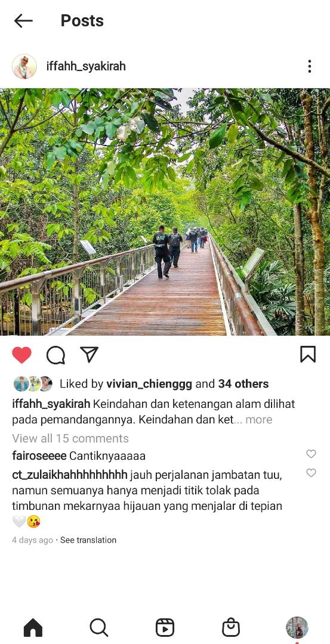Open comments via speech bubble icon
Image resolution: width=330 pixels, height=644 pixels.
coord(56,355)
